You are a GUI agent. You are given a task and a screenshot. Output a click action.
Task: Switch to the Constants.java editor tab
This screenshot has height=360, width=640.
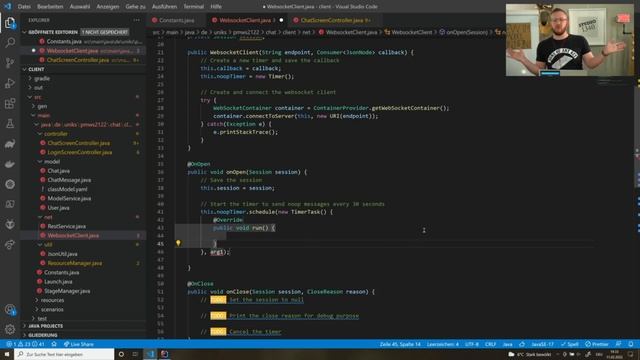pos(176,20)
